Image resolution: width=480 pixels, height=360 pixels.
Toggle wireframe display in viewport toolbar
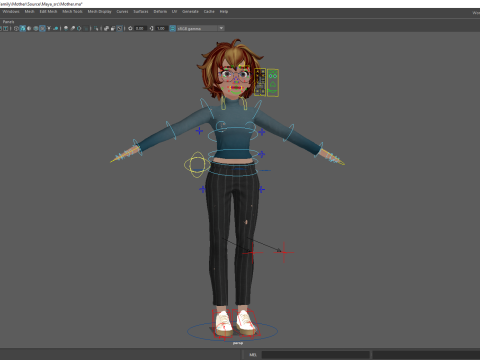[16, 28]
